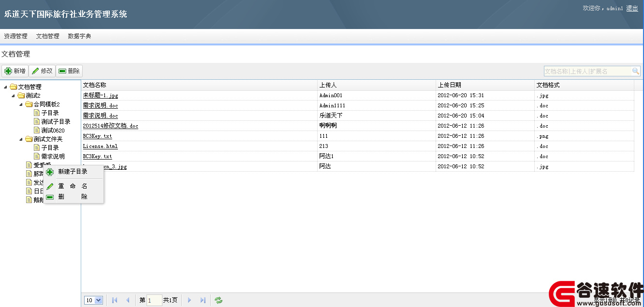Click the 退出 logout link
The height and width of the screenshot is (307, 644).
(632, 8)
